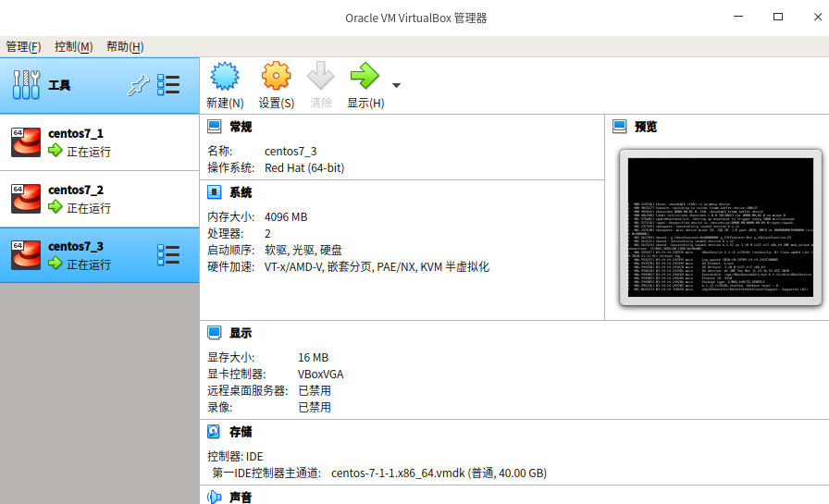Image resolution: width=829 pixels, height=504 pixels.
Task: Click the boot order value 软驱, 光驱, 硬盘
Action: pyautogui.click(x=303, y=250)
